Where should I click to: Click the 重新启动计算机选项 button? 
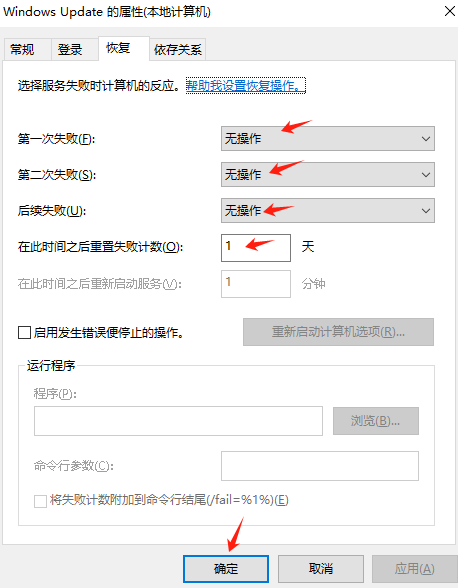pos(338,332)
